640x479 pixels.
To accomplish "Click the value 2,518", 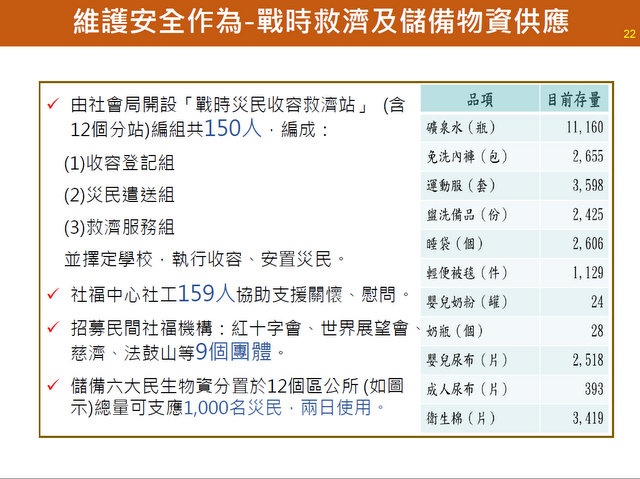I will [x=588, y=360].
